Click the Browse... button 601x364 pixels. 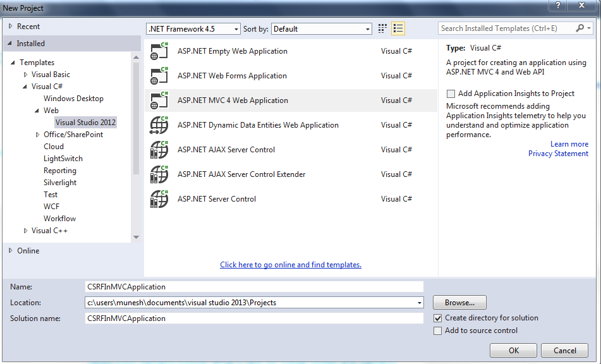(459, 303)
